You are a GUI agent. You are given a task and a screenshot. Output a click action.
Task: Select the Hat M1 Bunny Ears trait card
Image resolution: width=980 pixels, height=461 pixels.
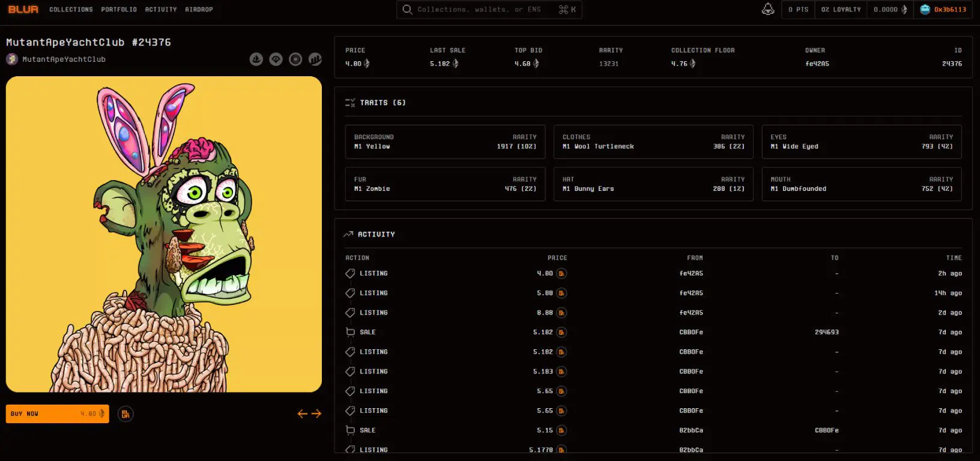click(x=653, y=184)
